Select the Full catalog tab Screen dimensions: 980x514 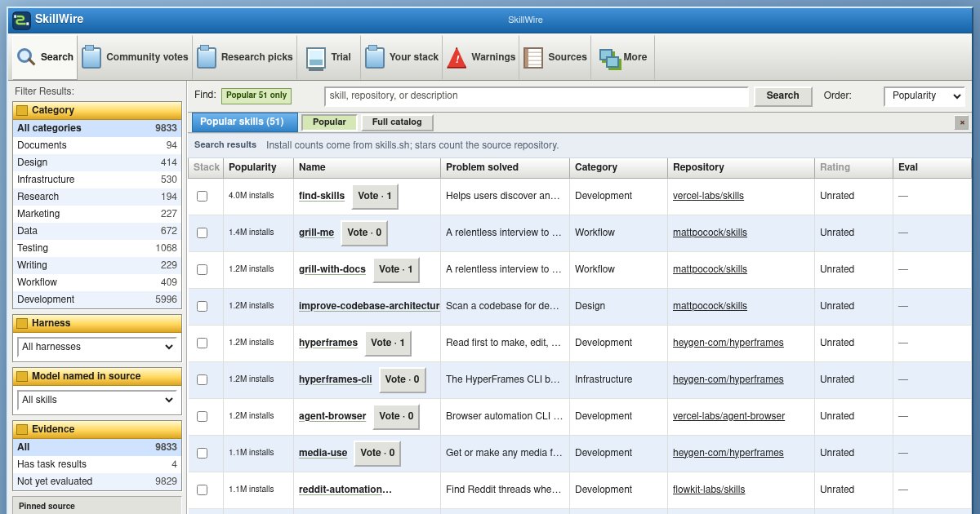pyautogui.click(x=397, y=122)
